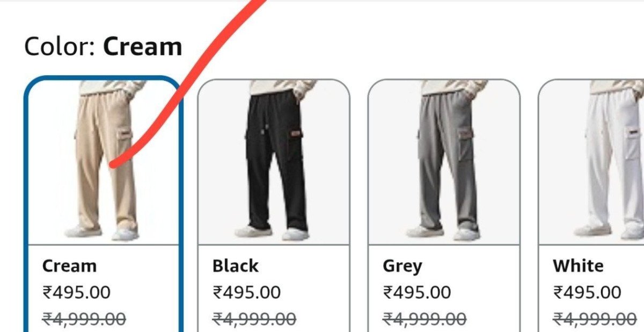The image size is (644, 332).
Task: Click the White variant name label
Action: tap(578, 266)
